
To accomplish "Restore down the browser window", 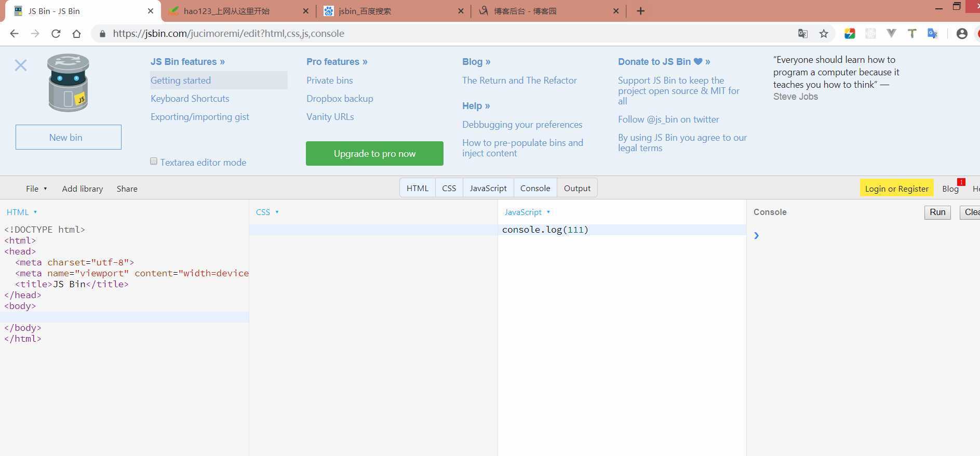I will coord(957,7).
